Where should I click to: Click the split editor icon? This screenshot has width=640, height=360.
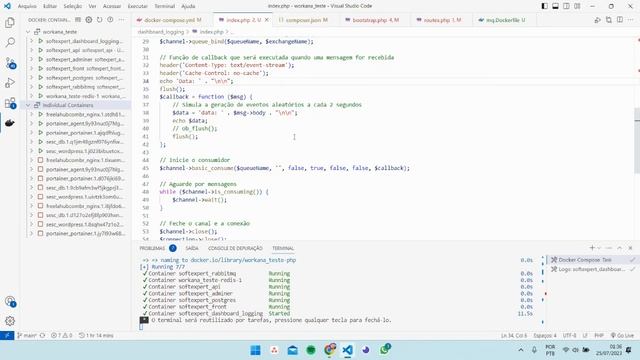point(620,20)
